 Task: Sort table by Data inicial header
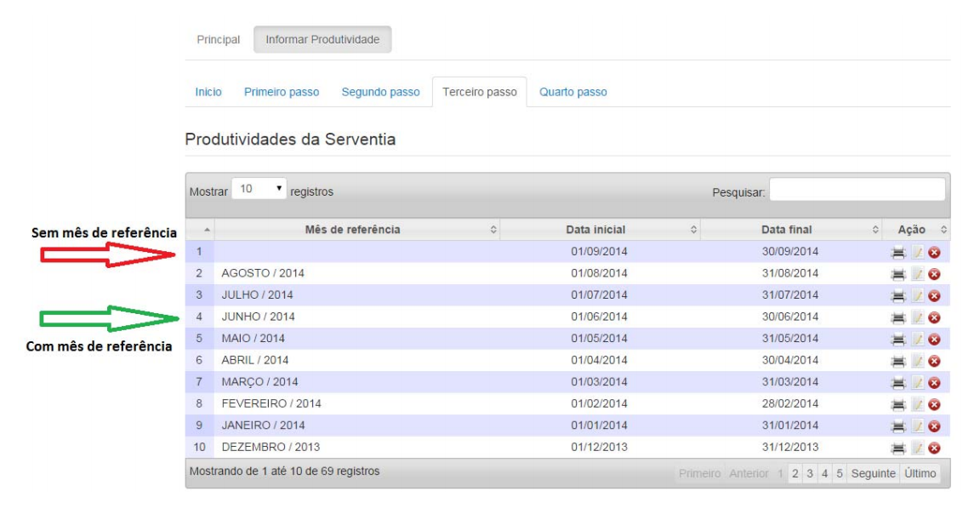[595, 230]
